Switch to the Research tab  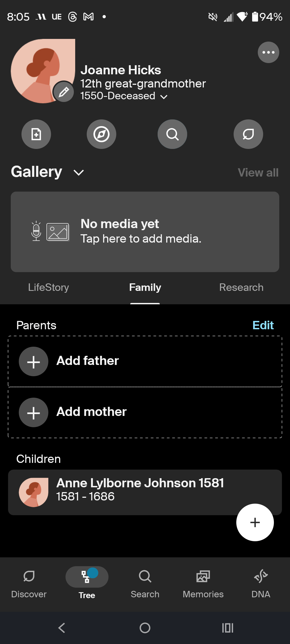coord(241,287)
